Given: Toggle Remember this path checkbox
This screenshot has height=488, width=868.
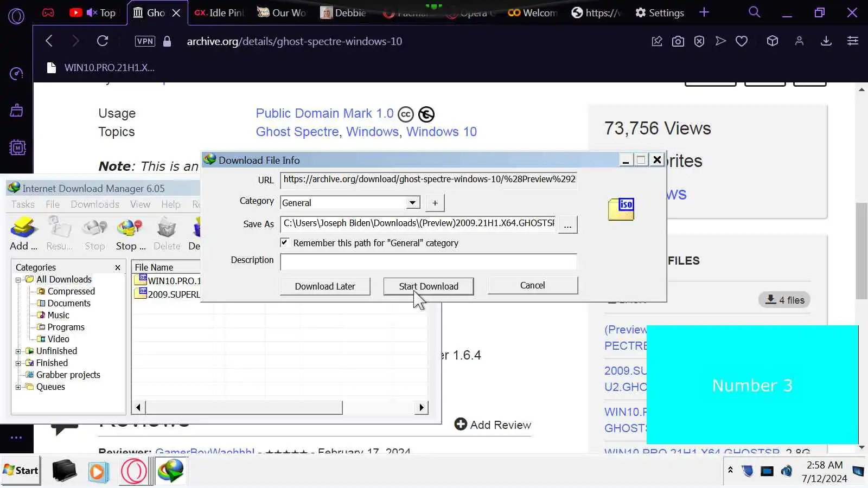Looking at the screenshot, I should click(x=284, y=242).
